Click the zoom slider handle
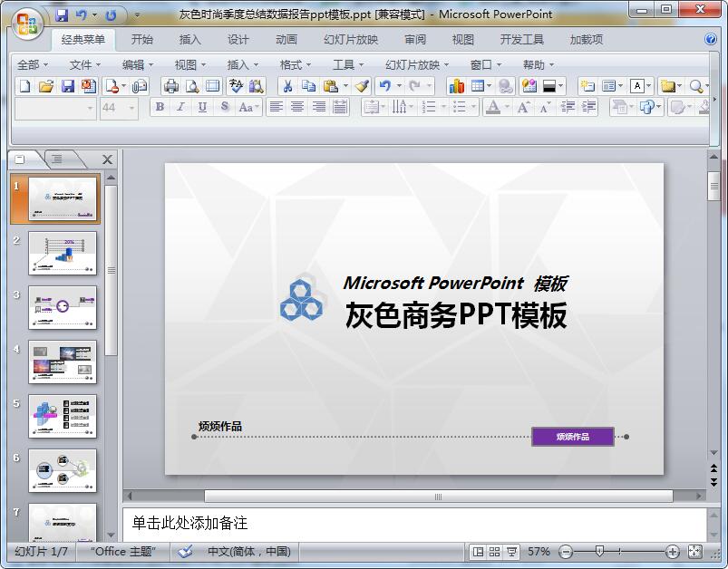This screenshot has height=569, width=728. click(x=599, y=552)
